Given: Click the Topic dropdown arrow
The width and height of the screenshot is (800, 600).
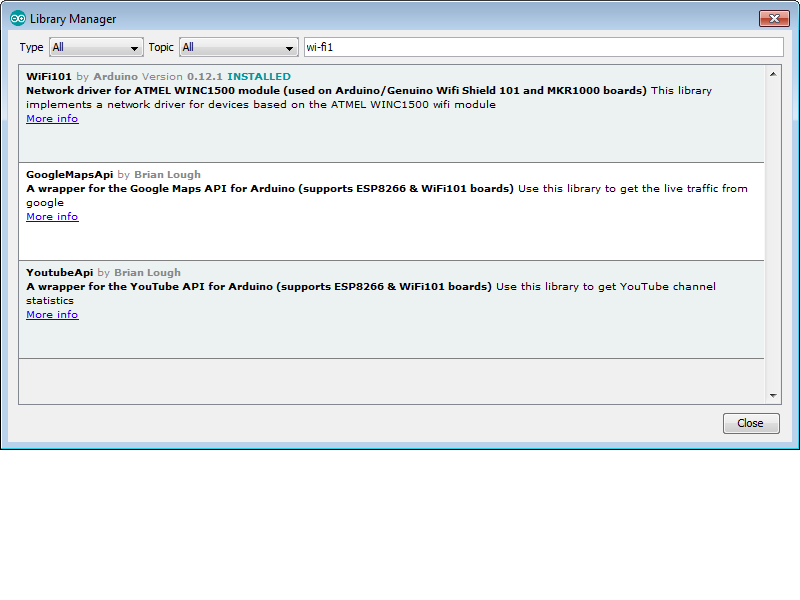Looking at the screenshot, I should 290,47.
